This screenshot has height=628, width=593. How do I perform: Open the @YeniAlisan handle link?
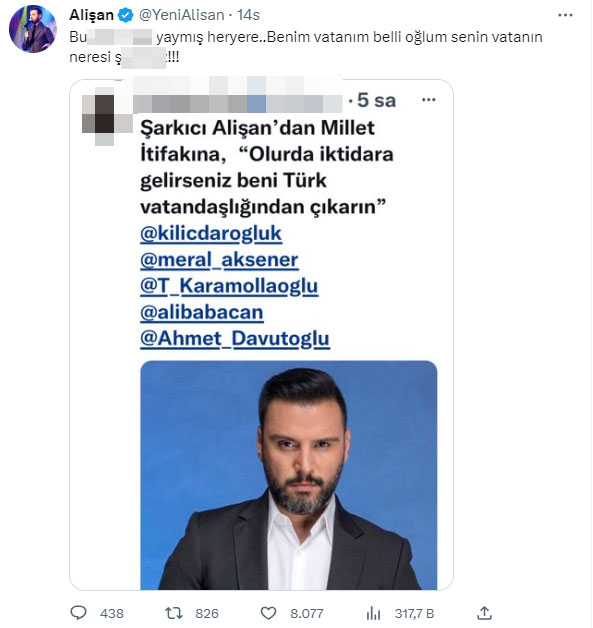tap(181, 15)
